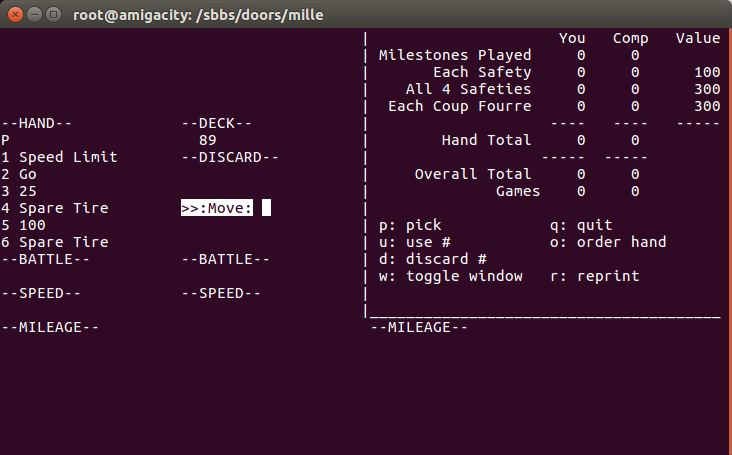The image size is (732, 455).
Task: Minimize the terminal window
Action: pos(33,15)
